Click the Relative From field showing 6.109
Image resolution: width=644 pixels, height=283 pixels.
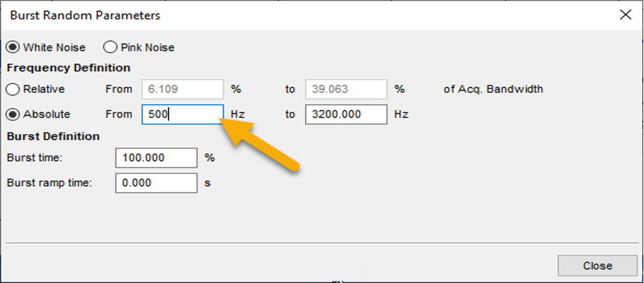(182, 89)
